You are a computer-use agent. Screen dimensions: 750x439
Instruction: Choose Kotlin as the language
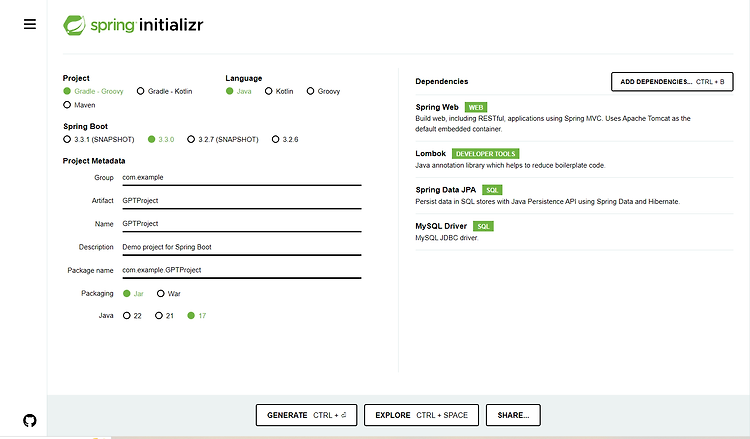(x=279, y=91)
